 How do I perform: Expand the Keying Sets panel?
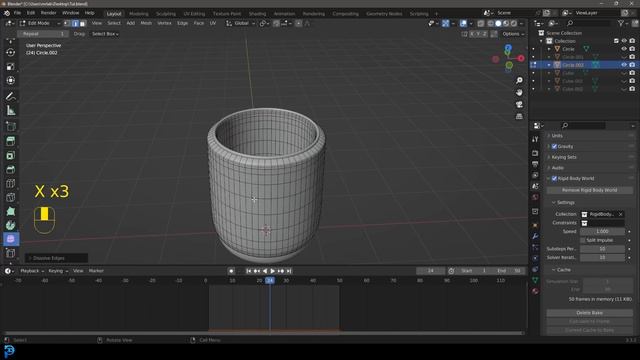pos(564,157)
